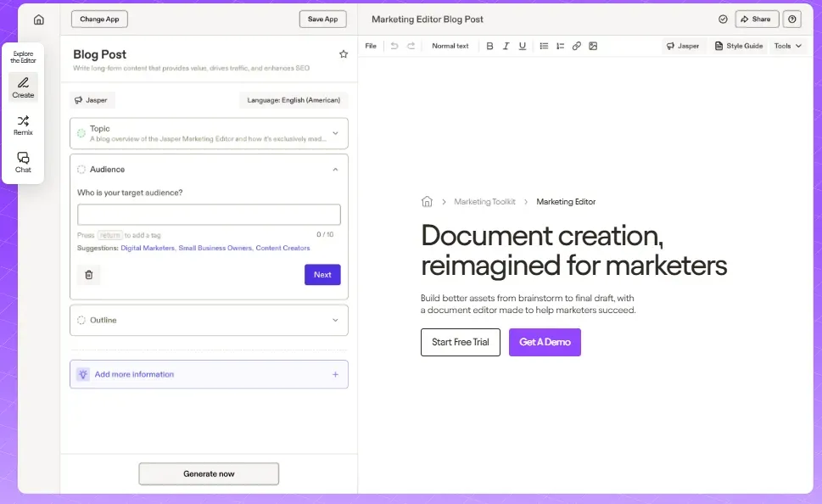The width and height of the screenshot is (822, 504).
Task: Collapse the Audience section
Action: 336,170
